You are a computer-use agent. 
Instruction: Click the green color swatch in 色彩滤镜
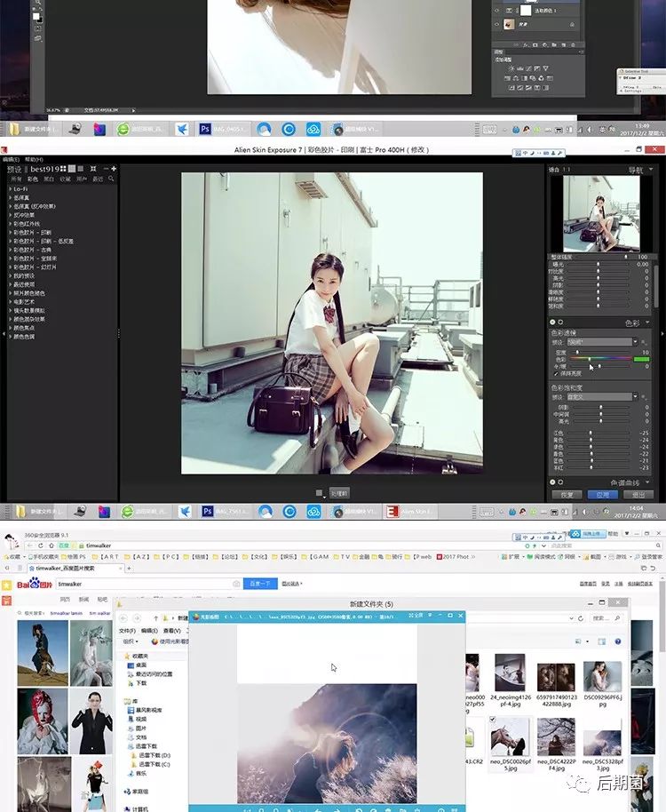[x=641, y=359]
